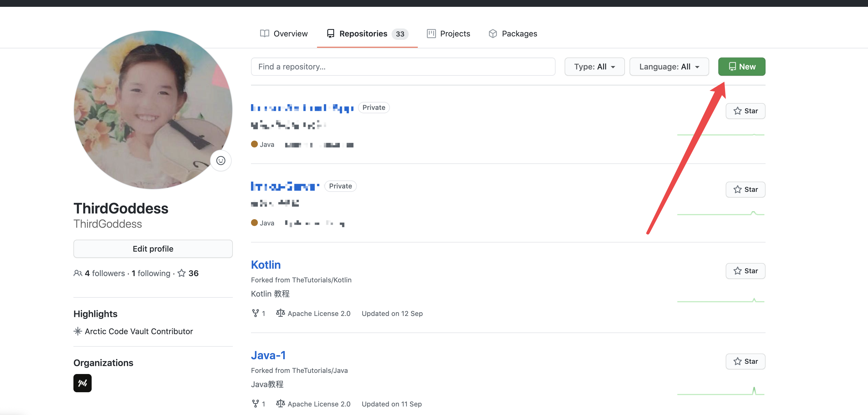Click the Java-1 repository fork count icon
The image size is (868, 415).
255,404
